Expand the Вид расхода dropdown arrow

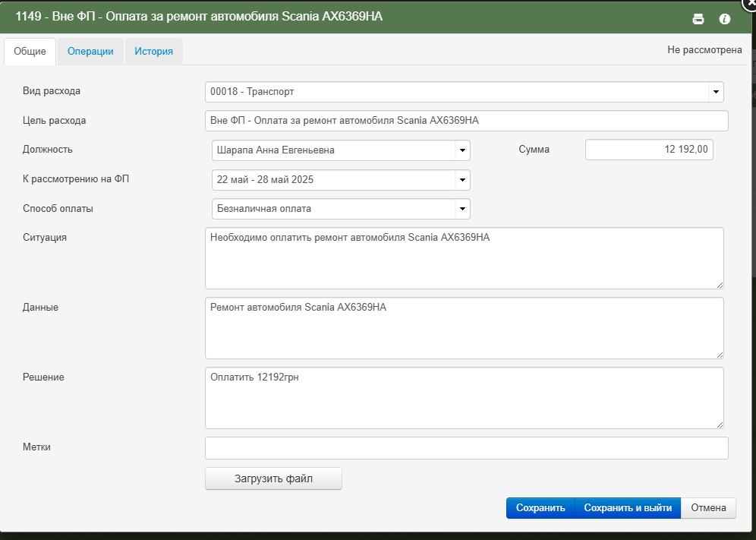[x=716, y=92]
